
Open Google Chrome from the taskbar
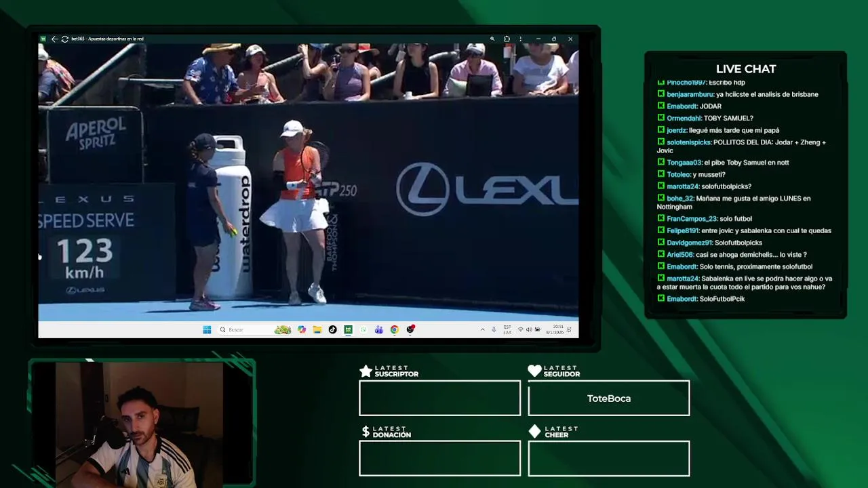(x=394, y=329)
